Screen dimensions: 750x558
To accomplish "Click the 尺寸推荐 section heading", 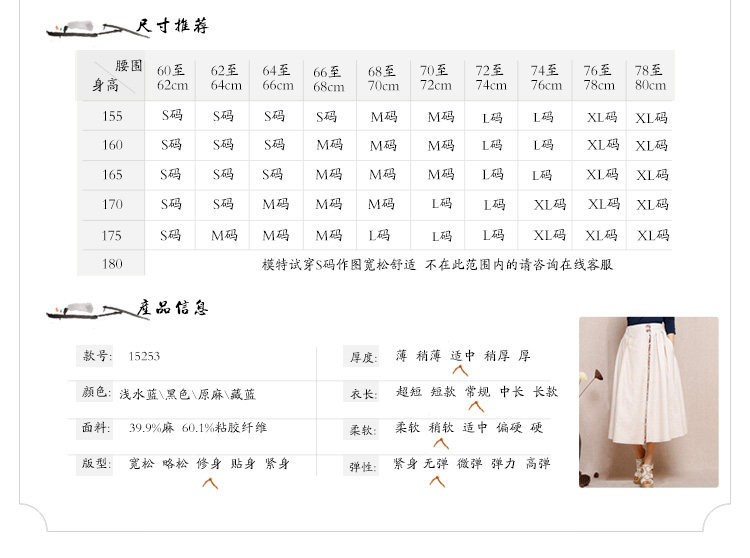I will [x=172, y=26].
